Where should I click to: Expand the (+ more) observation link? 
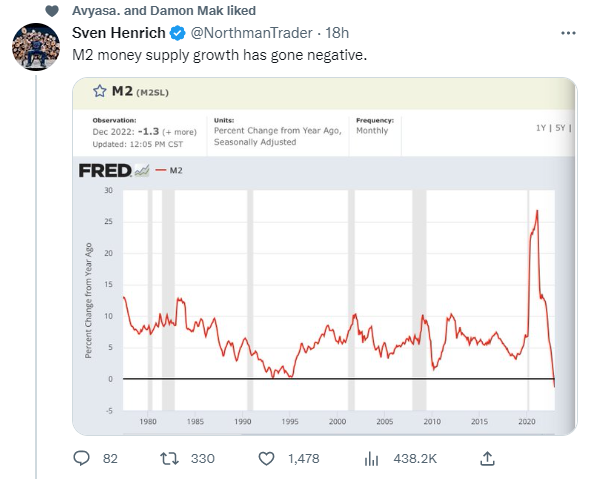[x=180, y=132]
